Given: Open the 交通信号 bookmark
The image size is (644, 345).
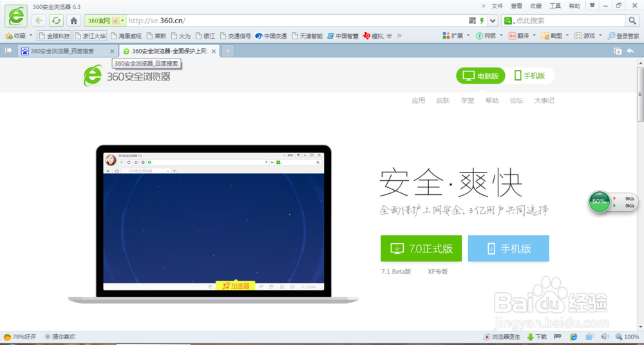Looking at the screenshot, I should (x=235, y=36).
